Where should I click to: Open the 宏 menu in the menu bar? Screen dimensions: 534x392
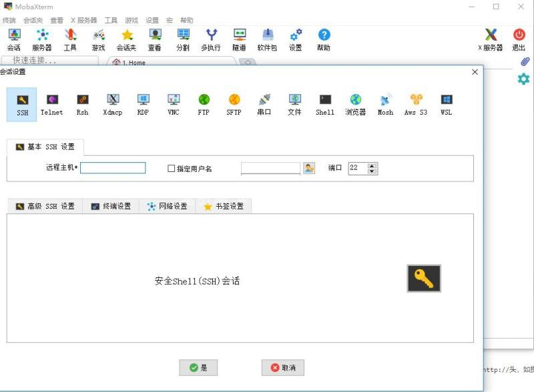[x=170, y=21]
